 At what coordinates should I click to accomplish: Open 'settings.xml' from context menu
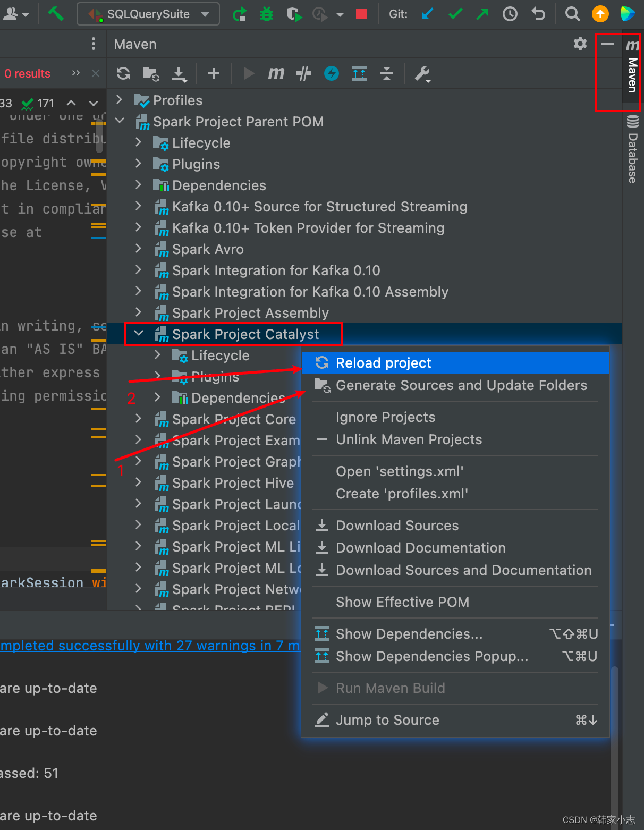(455, 471)
